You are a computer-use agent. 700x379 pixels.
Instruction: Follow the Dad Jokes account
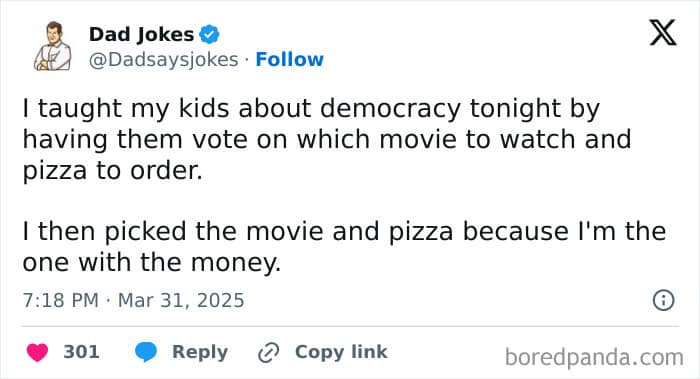point(289,59)
